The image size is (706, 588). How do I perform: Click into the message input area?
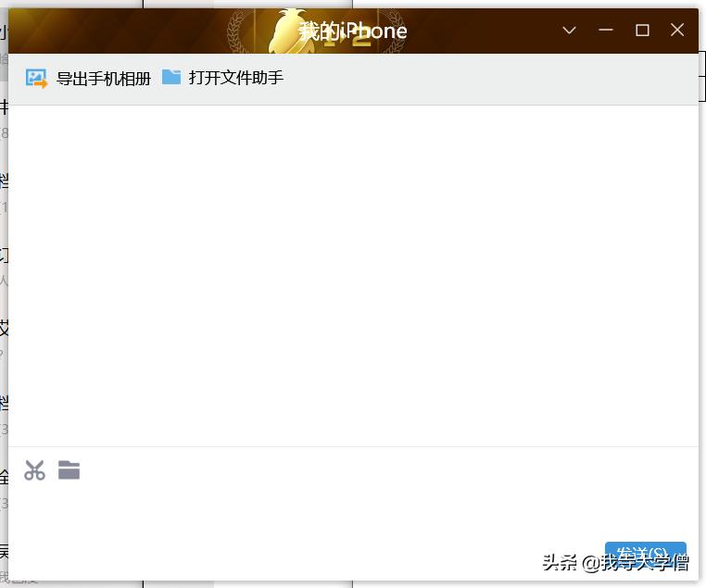(353, 513)
